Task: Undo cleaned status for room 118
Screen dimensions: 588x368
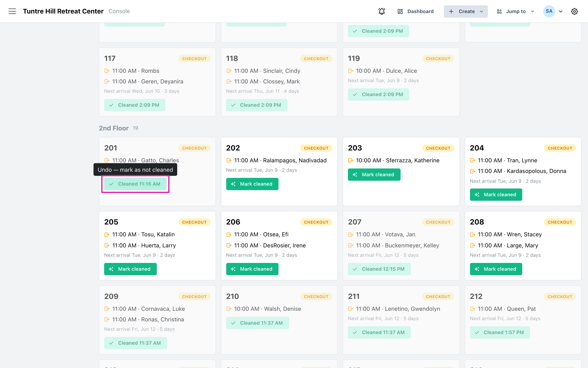Action: pos(257,105)
